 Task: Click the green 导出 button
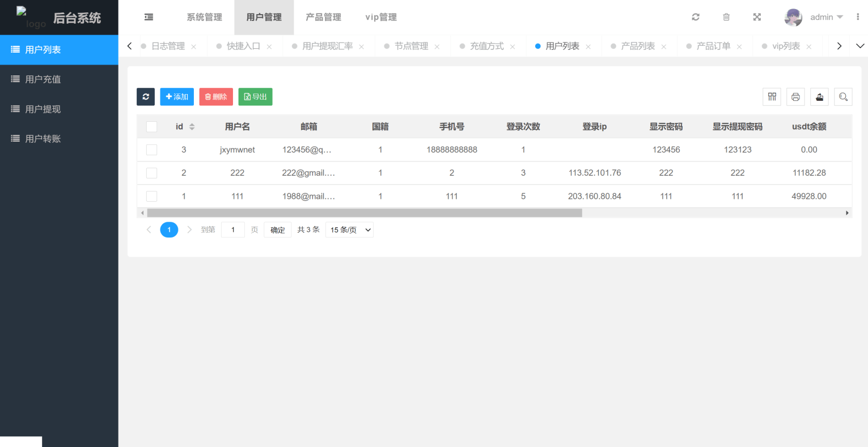pyautogui.click(x=255, y=97)
